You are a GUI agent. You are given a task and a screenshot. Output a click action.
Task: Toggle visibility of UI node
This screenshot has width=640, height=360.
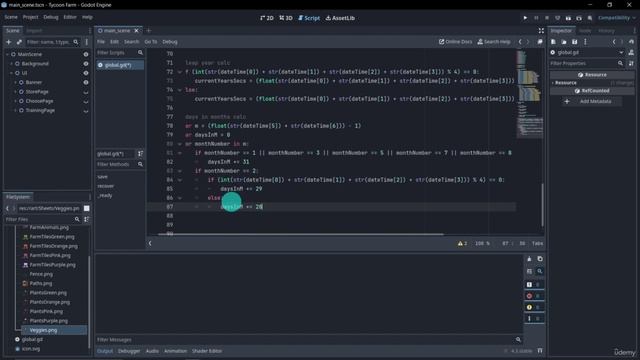[86, 73]
